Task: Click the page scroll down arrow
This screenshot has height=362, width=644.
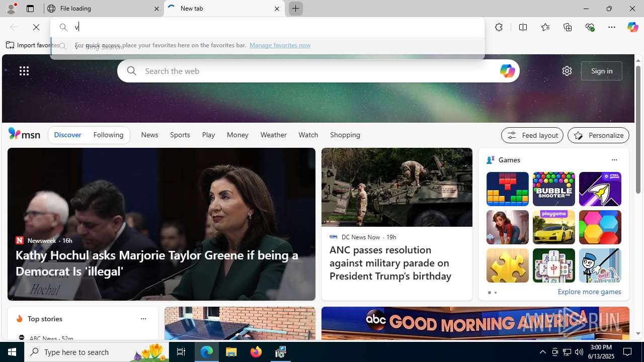Action: 638,333
